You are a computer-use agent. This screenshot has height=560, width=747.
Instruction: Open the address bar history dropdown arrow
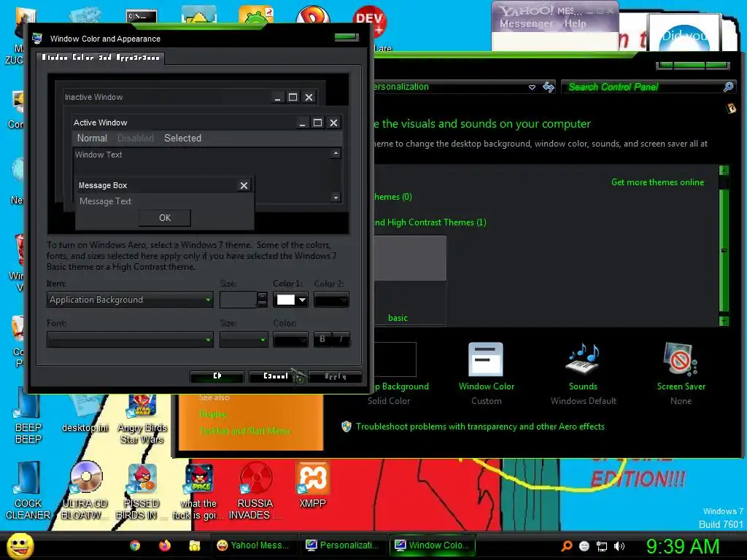(532, 87)
